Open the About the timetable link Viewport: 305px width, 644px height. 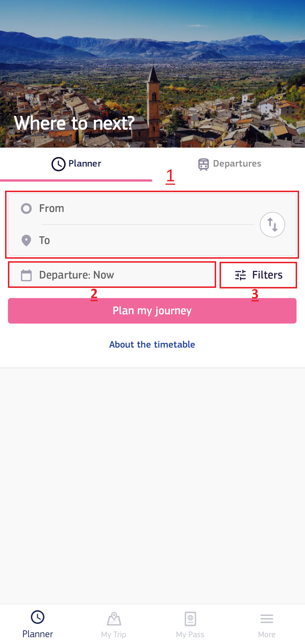point(152,345)
